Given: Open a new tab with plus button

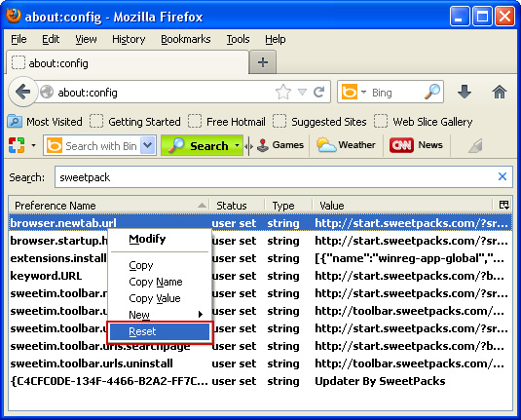Looking at the screenshot, I should (263, 62).
